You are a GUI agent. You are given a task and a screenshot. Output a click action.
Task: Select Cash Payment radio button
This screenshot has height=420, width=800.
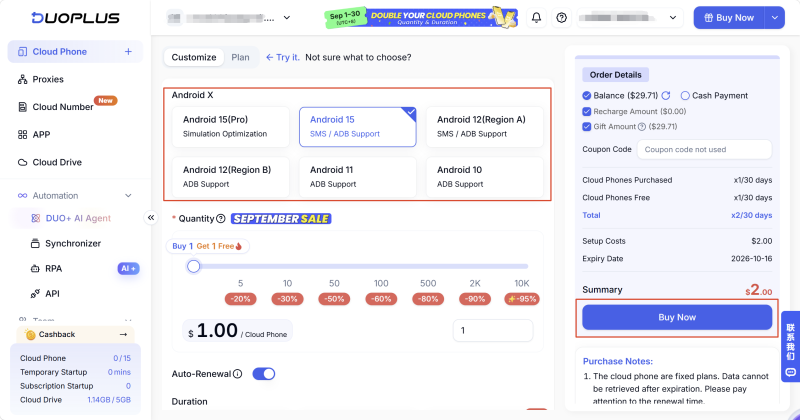click(685, 95)
